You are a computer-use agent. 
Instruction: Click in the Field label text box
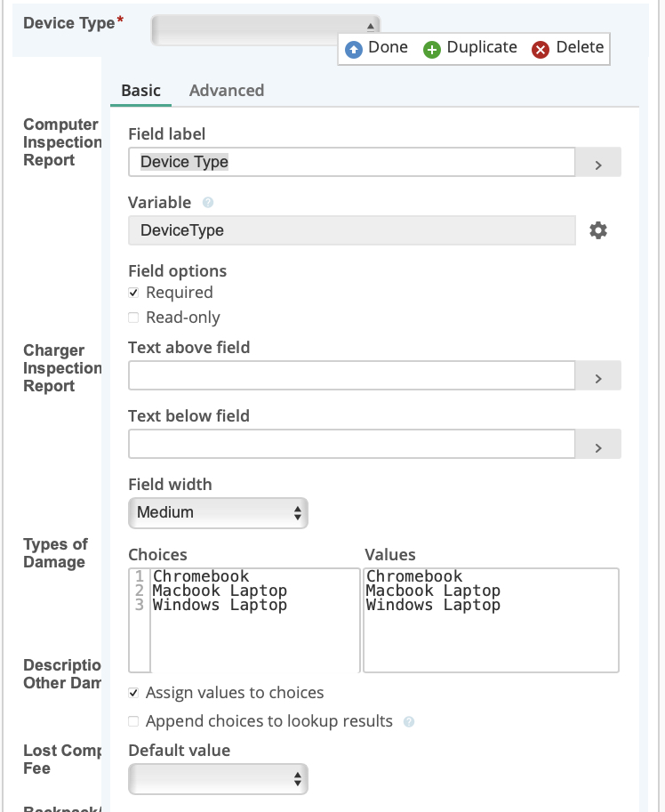click(351, 162)
